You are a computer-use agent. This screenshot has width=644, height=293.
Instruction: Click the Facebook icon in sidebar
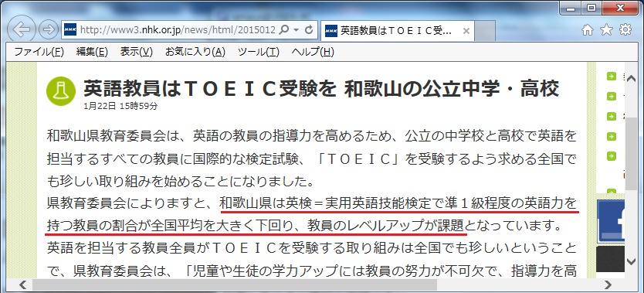pos(611,220)
